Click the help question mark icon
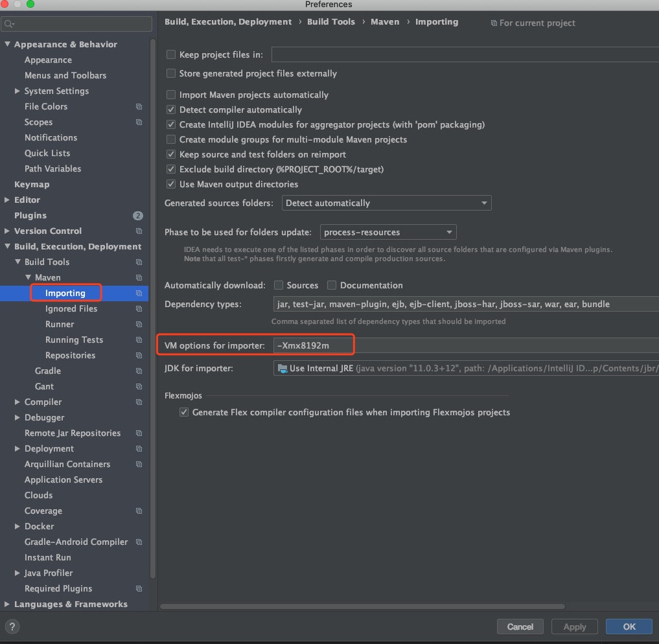 (x=12, y=627)
